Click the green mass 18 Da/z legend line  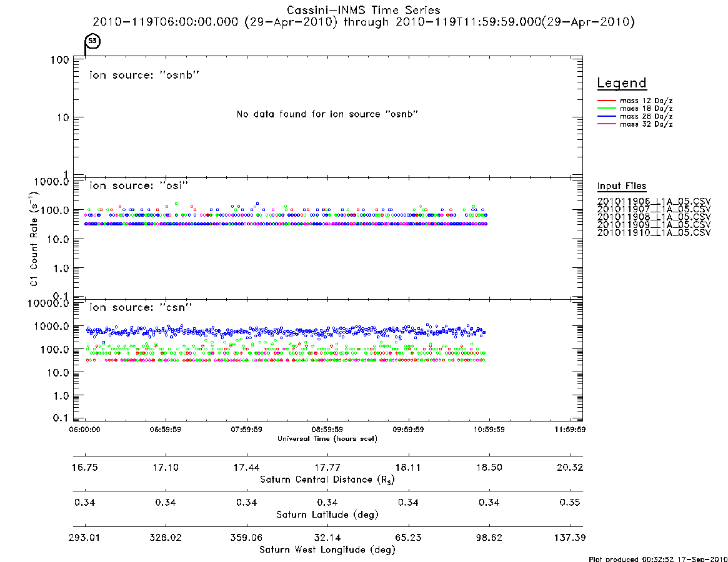(606, 108)
